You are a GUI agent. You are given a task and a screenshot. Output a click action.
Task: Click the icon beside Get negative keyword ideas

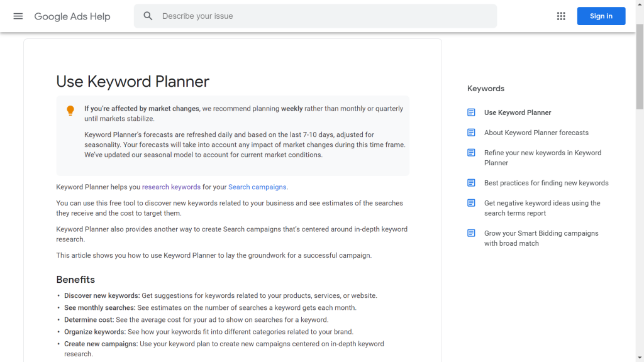point(471,203)
